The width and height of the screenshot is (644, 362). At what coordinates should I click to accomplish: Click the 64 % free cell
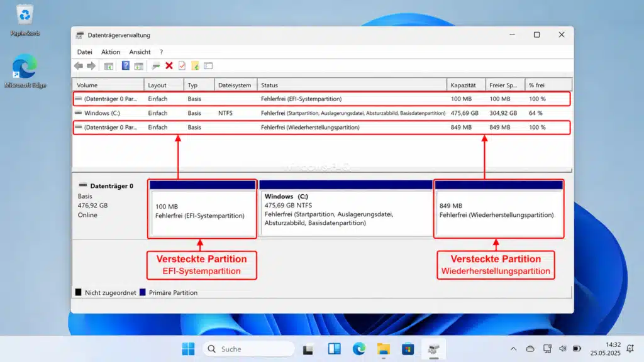click(536, 113)
